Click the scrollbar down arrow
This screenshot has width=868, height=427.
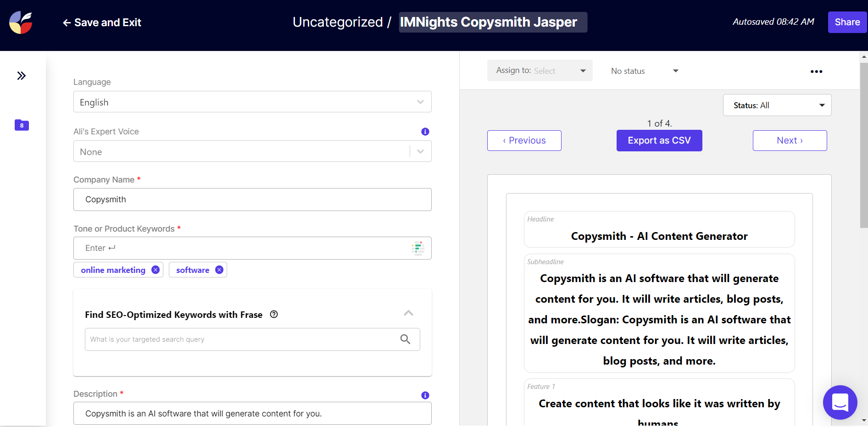(864, 420)
